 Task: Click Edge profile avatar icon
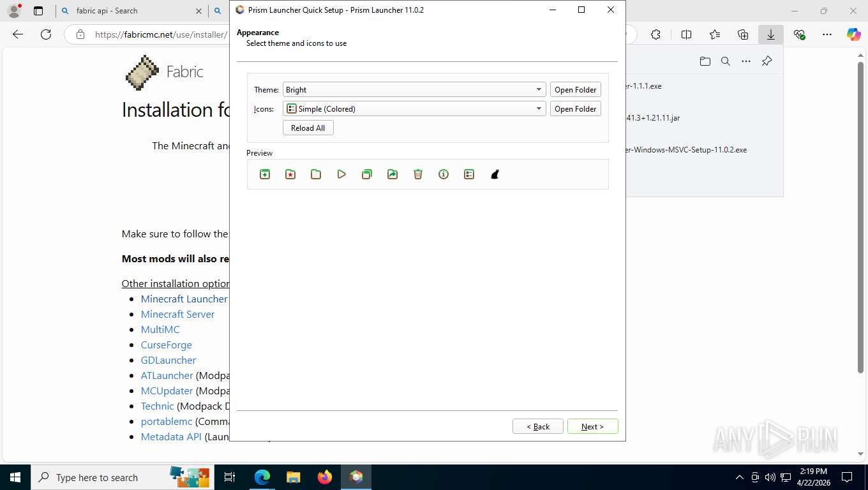[x=14, y=11]
